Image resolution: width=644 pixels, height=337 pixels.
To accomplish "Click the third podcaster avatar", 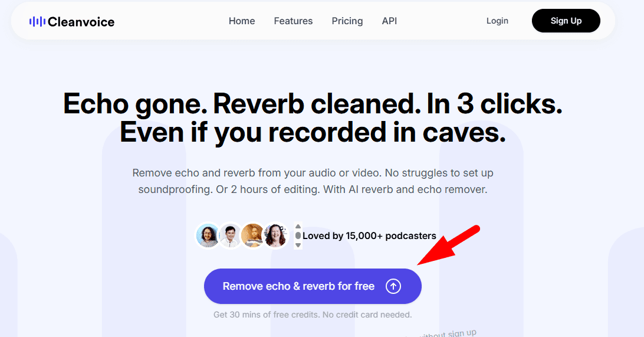I will point(253,235).
